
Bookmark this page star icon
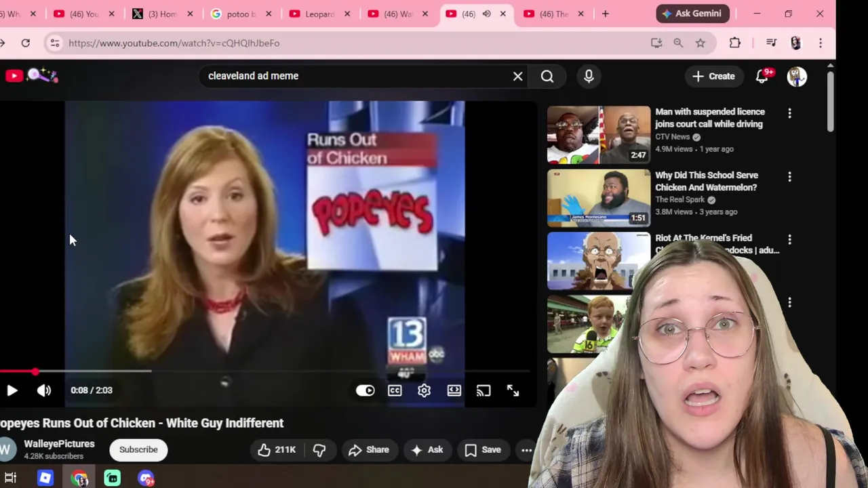pos(700,43)
